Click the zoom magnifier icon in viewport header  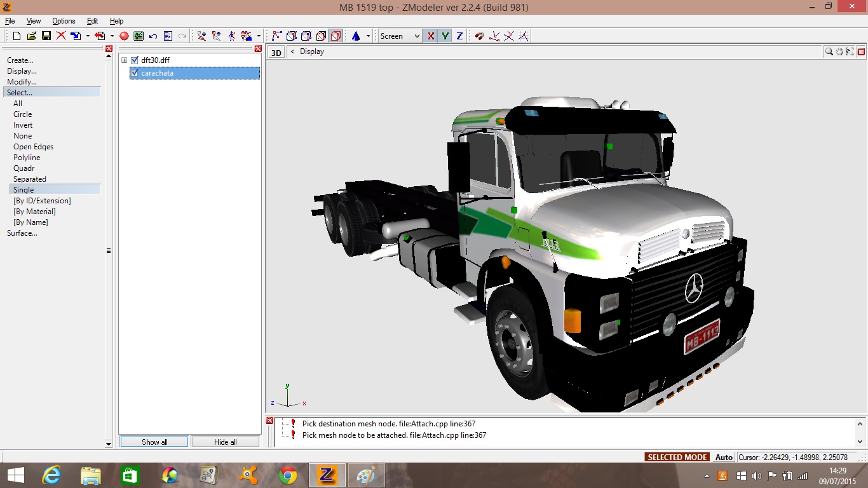coord(829,51)
